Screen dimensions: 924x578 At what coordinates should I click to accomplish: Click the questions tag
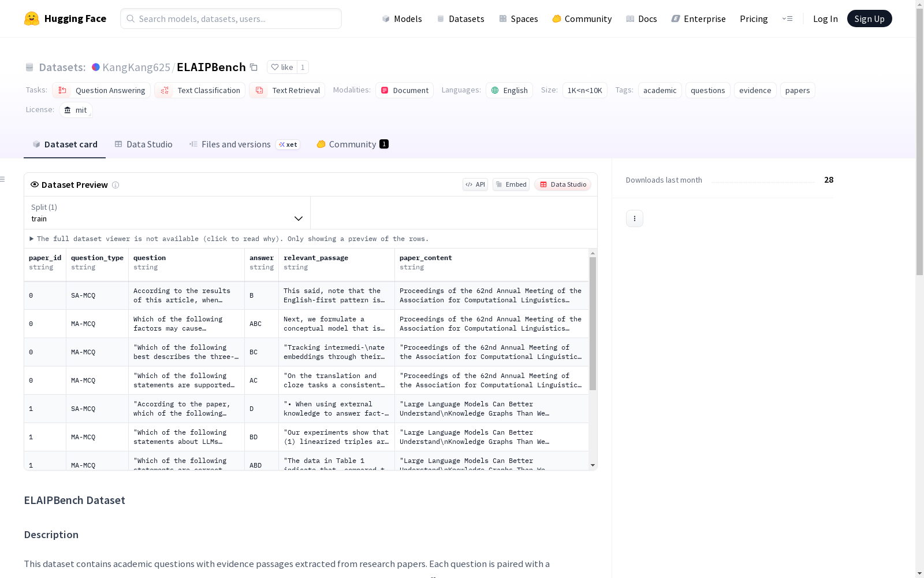click(708, 90)
